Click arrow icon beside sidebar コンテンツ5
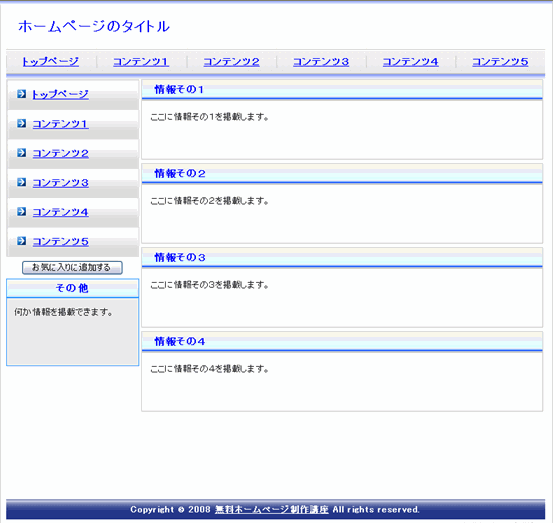Viewport: 553px width, 523px height. 22,241
